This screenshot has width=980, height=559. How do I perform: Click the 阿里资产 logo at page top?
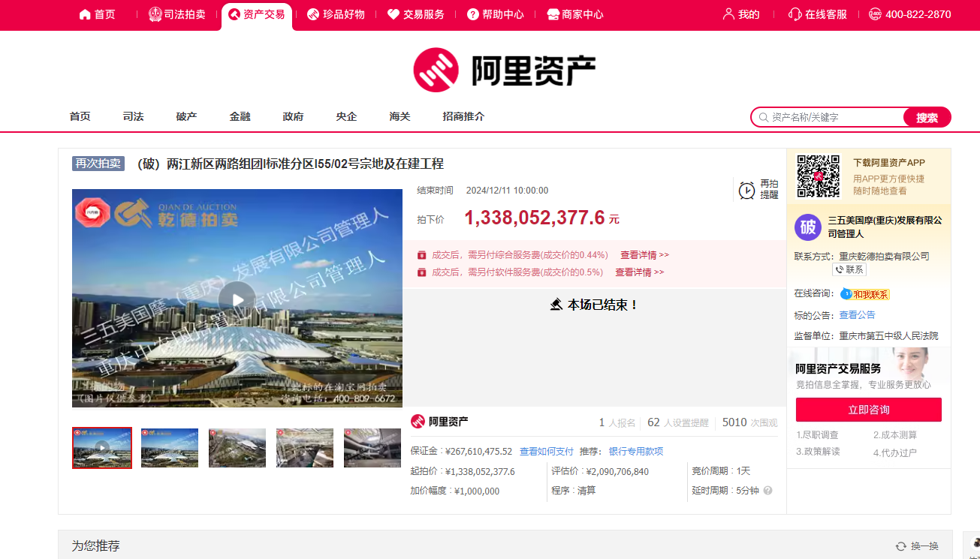point(504,71)
